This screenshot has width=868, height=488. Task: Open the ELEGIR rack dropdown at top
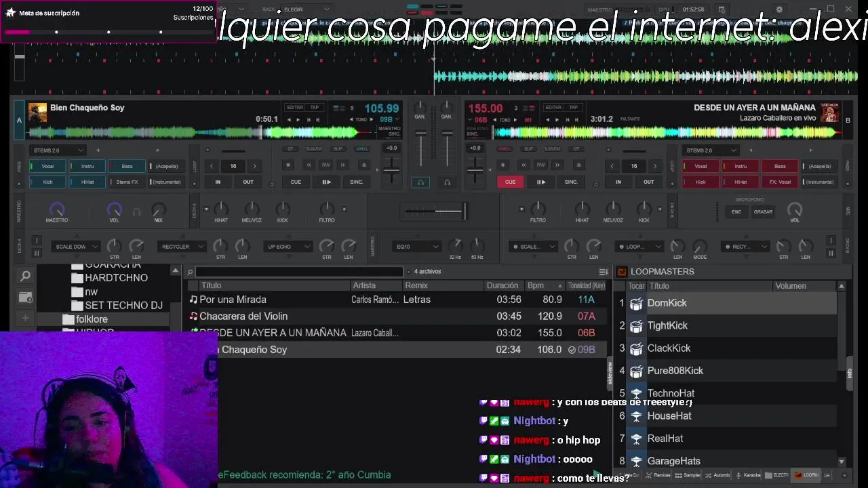306,9
